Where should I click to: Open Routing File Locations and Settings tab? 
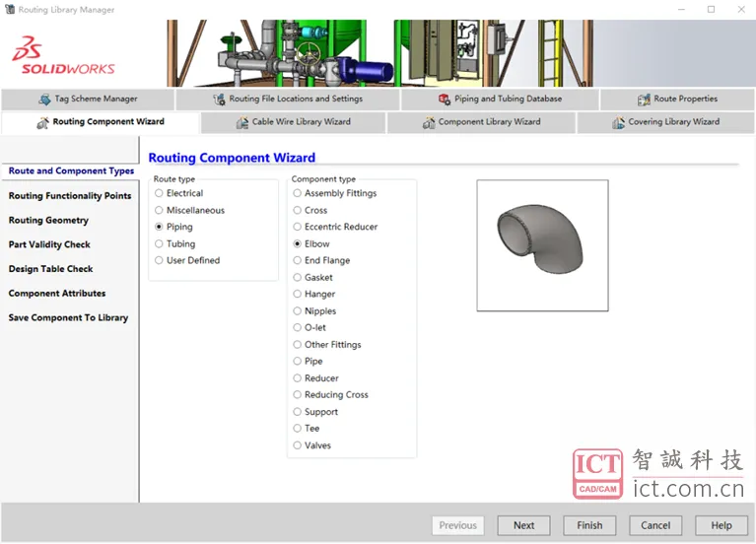pos(288,100)
